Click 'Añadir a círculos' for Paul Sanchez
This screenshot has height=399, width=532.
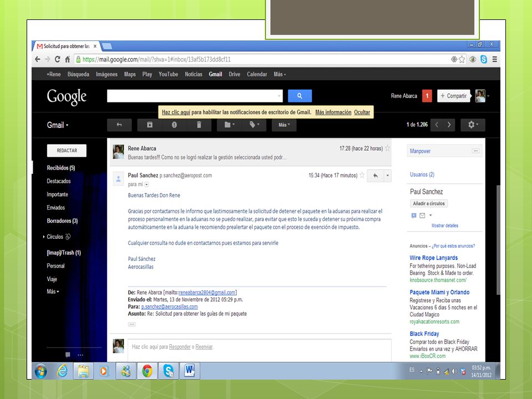point(429,203)
